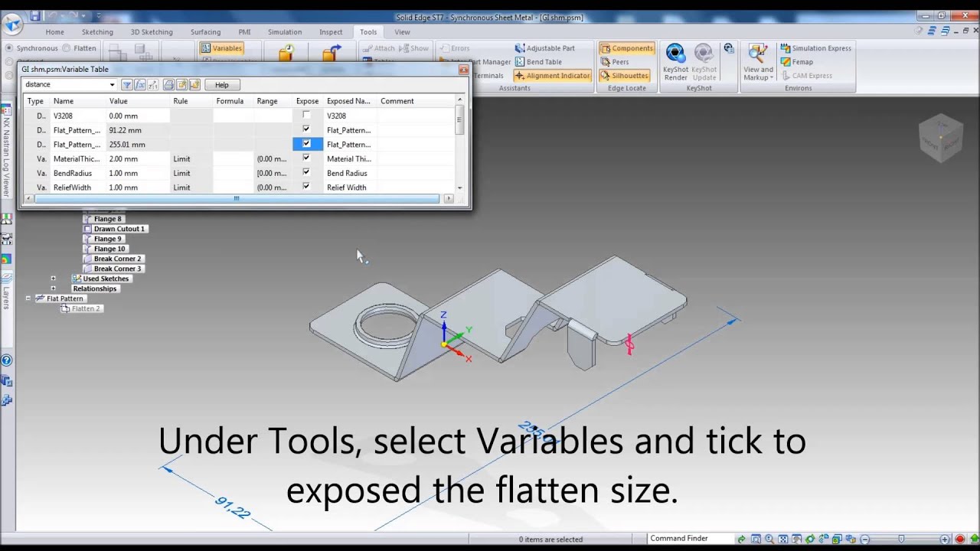Click the Variable Table horizontal scrollbar
The width and height of the screenshot is (980, 551).
237,199
